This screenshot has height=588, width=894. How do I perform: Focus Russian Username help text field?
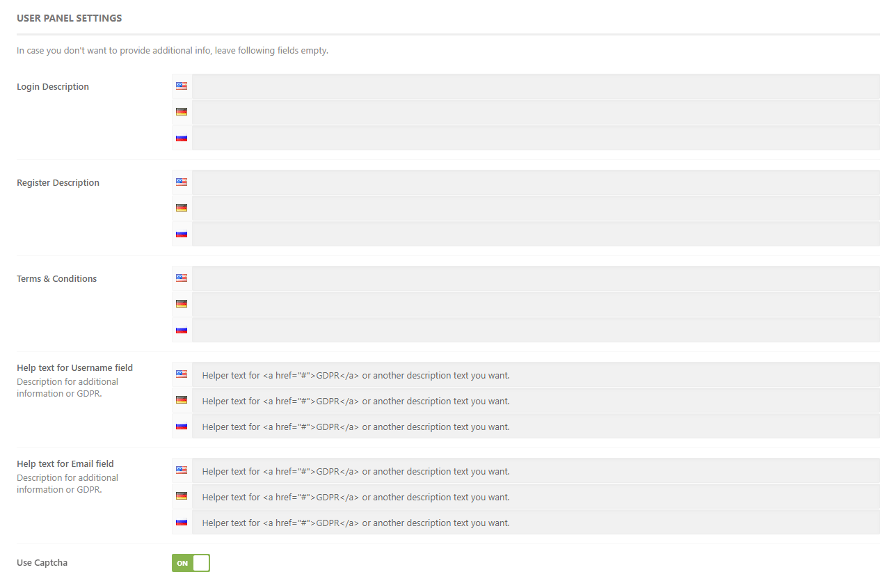click(536, 427)
